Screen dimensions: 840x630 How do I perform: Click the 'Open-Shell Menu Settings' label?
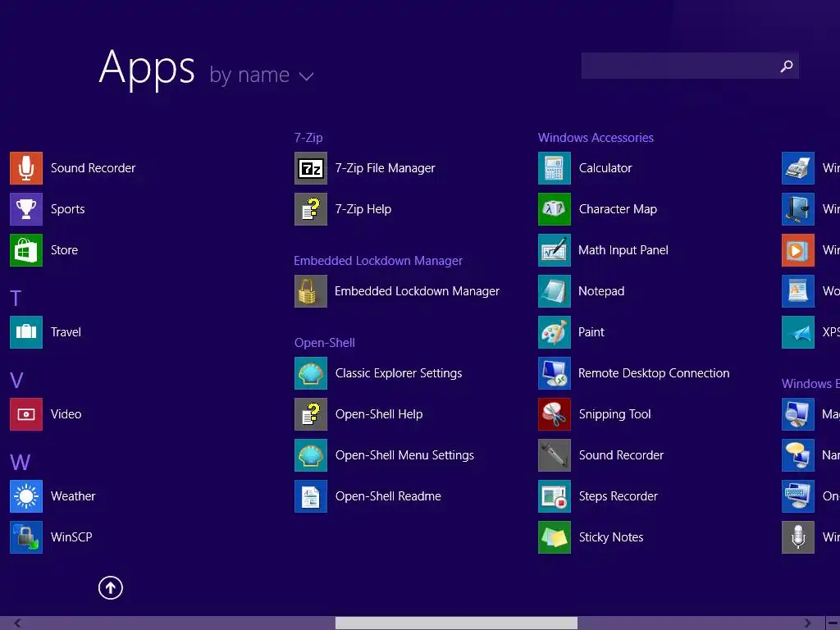[404, 455]
